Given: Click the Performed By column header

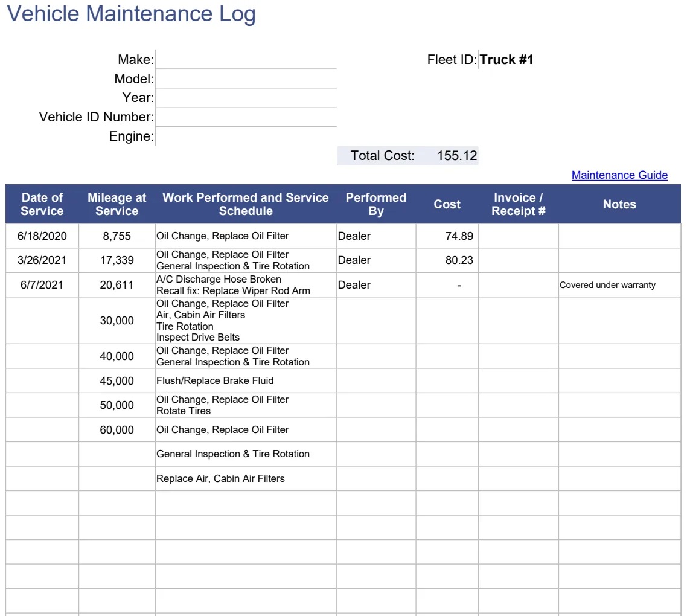Looking at the screenshot, I should coord(376,204).
